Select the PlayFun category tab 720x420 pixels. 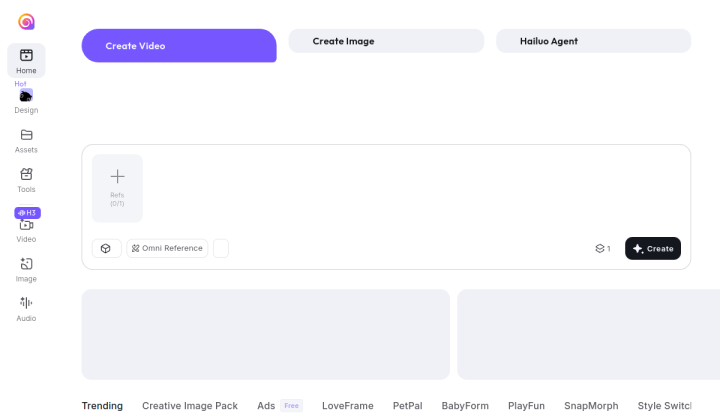click(526, 406)
